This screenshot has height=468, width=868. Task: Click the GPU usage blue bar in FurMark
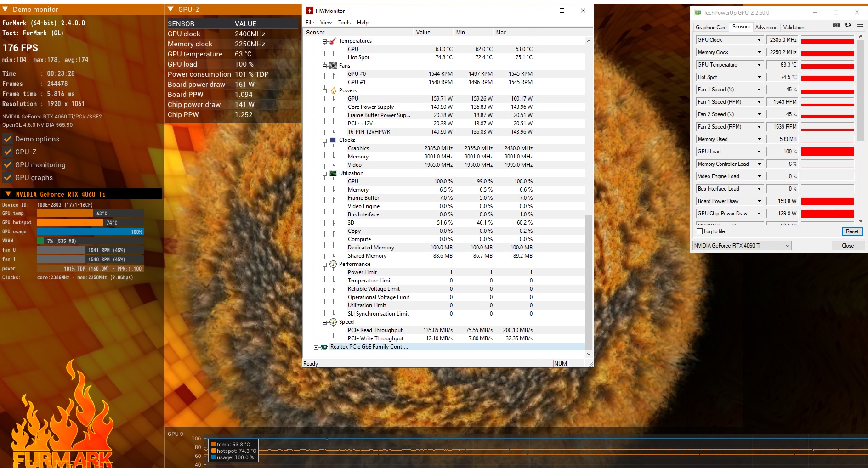90,231
